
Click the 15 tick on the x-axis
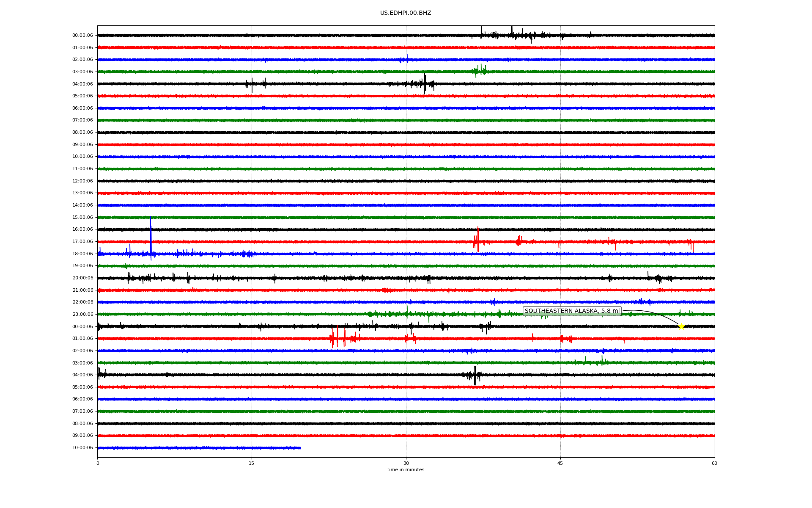pos(252,463)
